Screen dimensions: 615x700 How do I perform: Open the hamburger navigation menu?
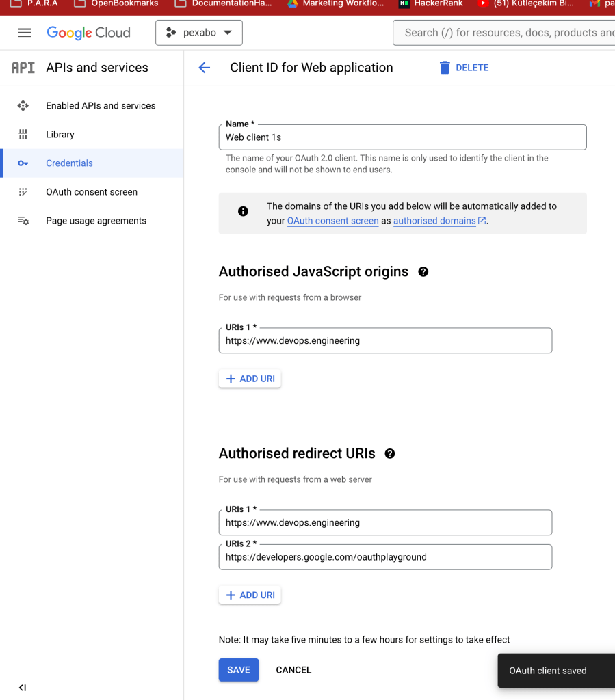click(24, 33)
